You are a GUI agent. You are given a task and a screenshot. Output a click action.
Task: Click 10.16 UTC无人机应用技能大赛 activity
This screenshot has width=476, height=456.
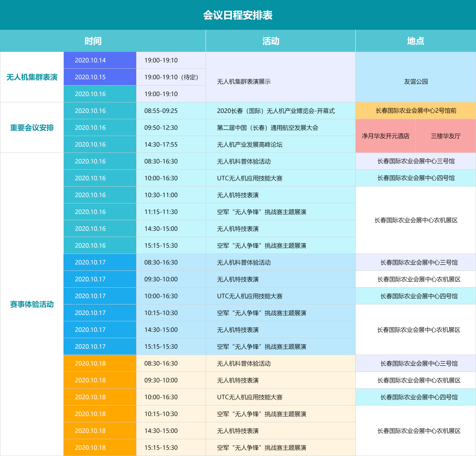pyautogui.click(x=281, y=178)
